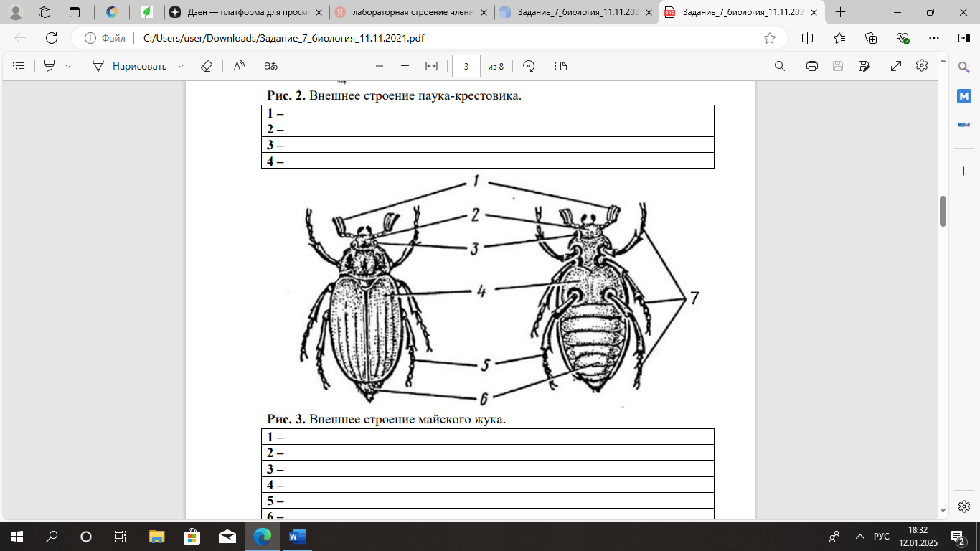Rotate the PDF page
This screenshot has width=980, height=551.
[529, 66]
